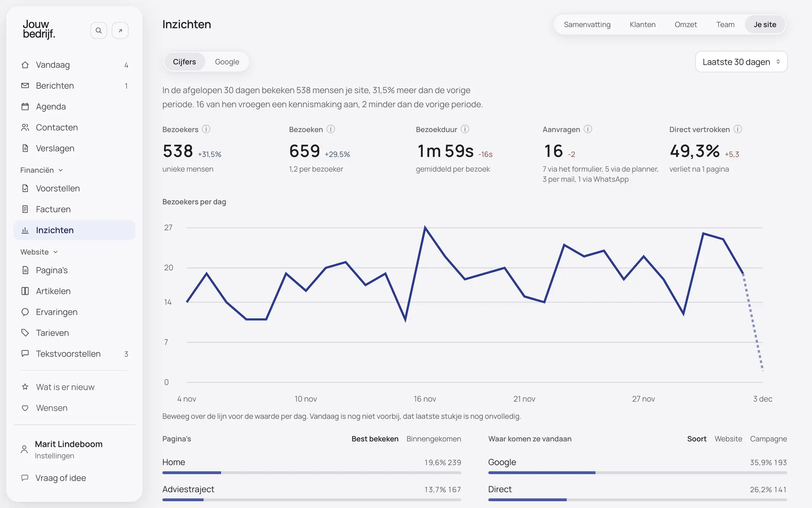Open the Laatste 30 dagen period dropdown
The height and width of the screenshot is (508, 812).
pos(741,62)
